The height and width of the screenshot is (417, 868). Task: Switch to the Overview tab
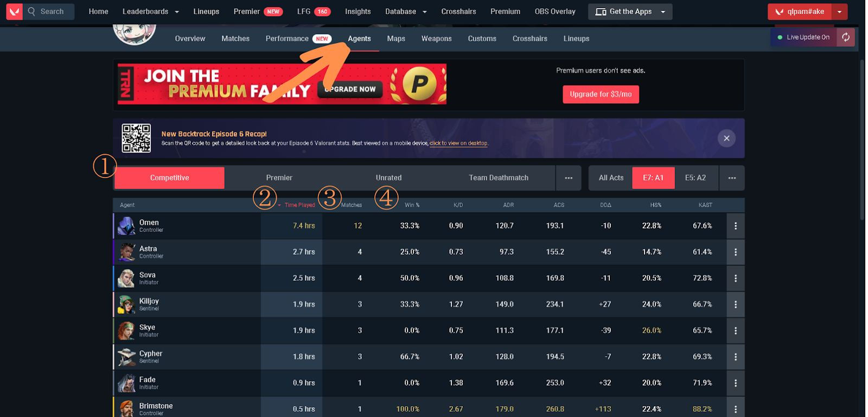tap(190, 39)
